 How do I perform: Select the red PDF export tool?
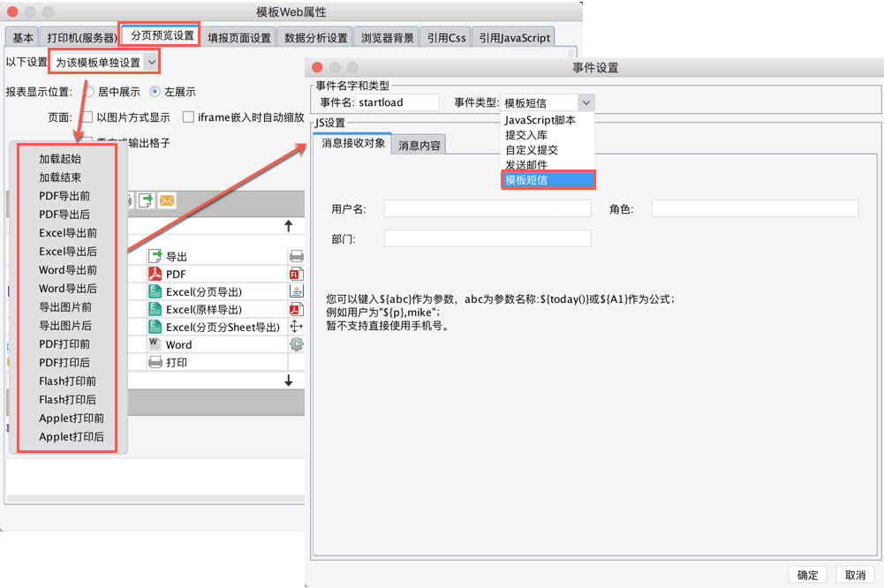[217, 274]
